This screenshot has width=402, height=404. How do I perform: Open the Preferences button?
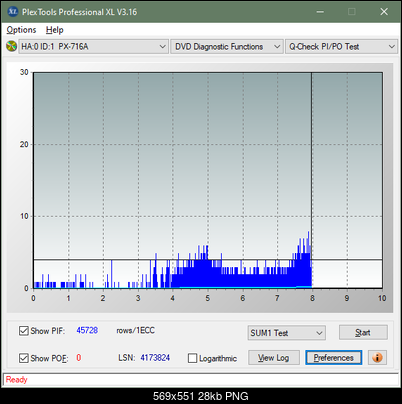(x=334, y=358)
